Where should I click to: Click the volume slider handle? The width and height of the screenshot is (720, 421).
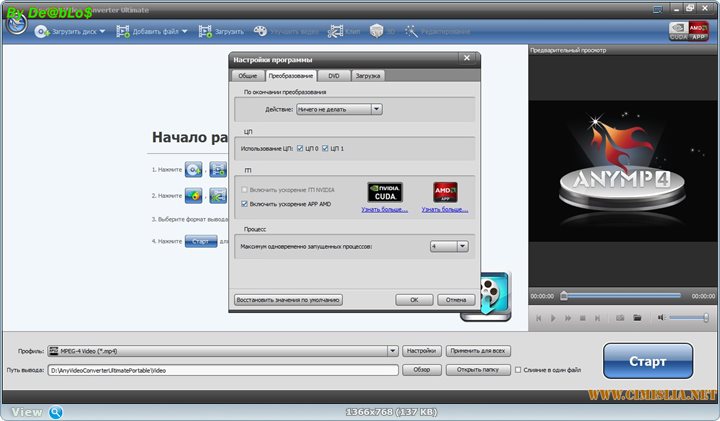[x=706, y=317]
